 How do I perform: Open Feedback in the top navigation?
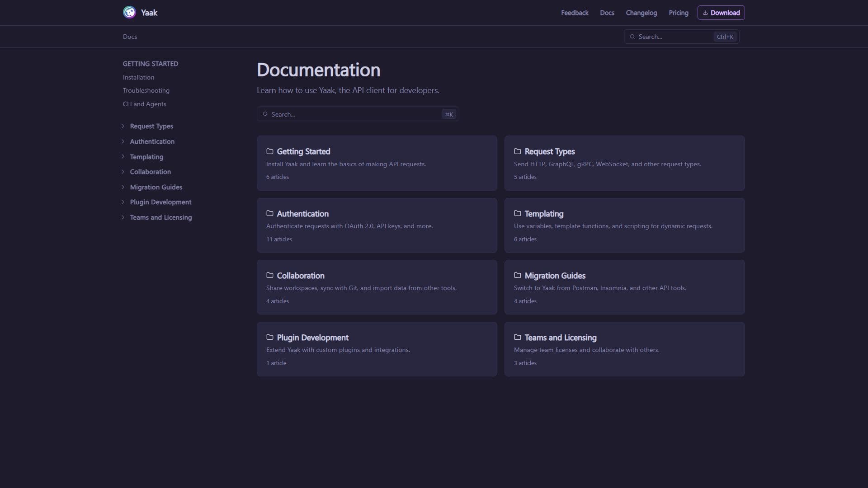(x=575, y=13)
